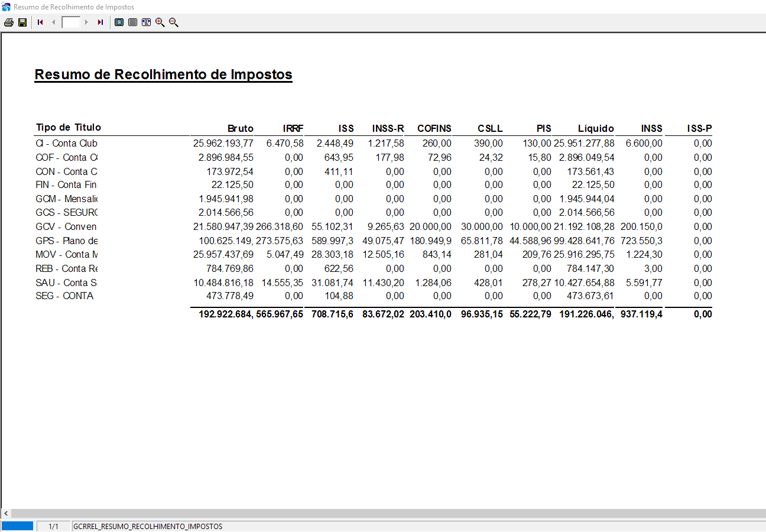
Task: Click the PIS total 55.222,79
Action: 531,314
